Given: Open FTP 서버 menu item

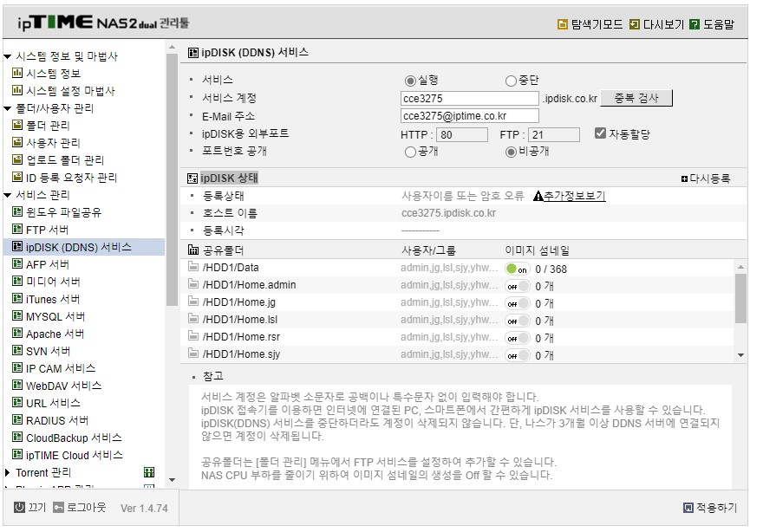Looking at the screenshot, I should (x=47, y=230).
